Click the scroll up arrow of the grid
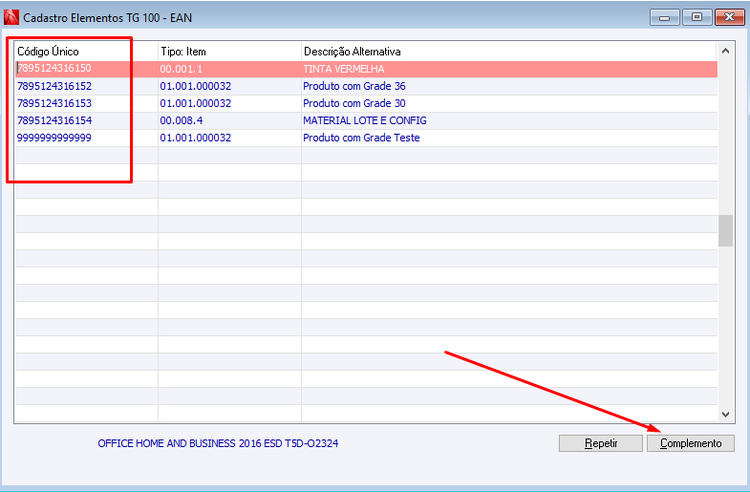This screenshot has height=492, width=750. [726, 51]
